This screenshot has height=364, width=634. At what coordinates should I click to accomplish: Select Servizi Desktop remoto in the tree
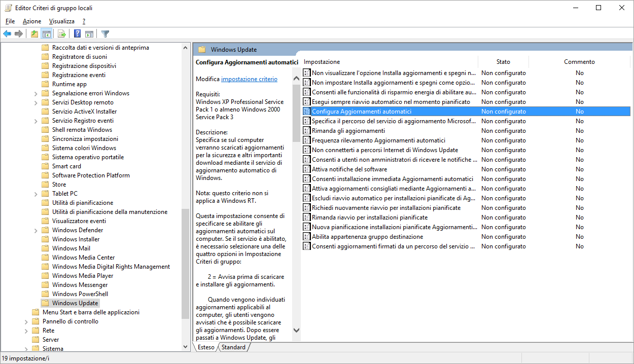click(x=83, y=102)
